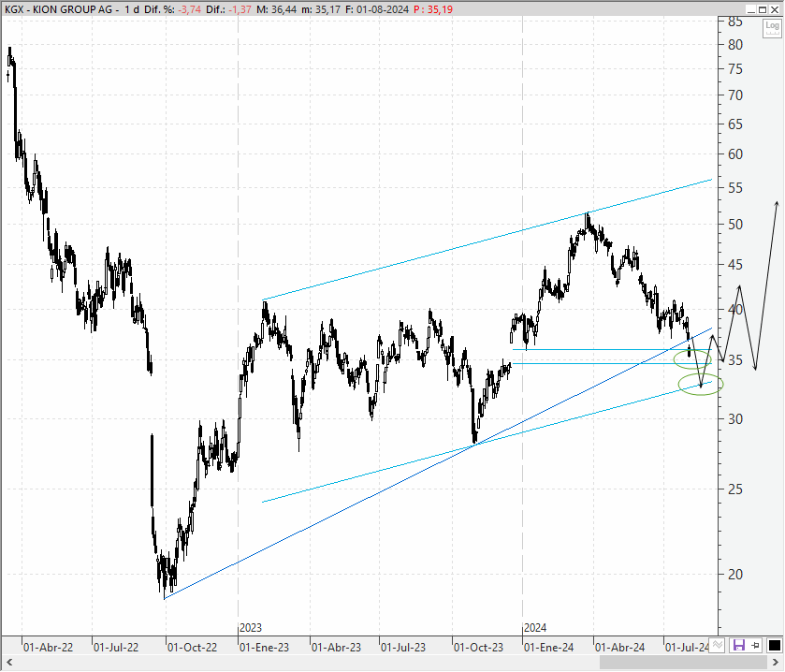Image resolution: width=785 pixels, height=672 pixels.
Task: Click the title text 'KGX - KION GROUP AG'
Action: (59, 9)
